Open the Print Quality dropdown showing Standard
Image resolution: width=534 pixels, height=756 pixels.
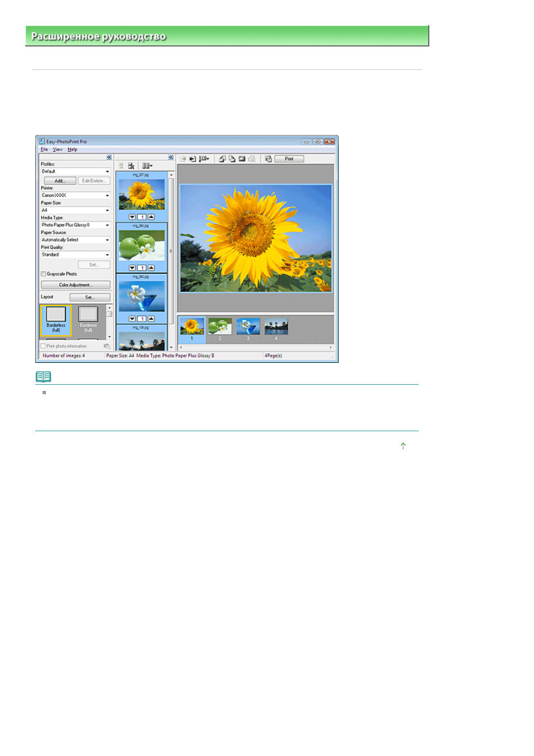point(76,255)
